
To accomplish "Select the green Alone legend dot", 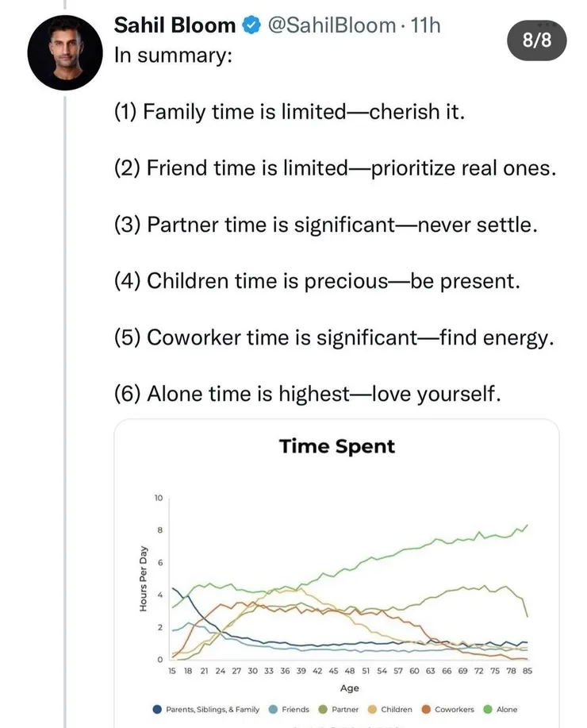I will click(487, 709).
